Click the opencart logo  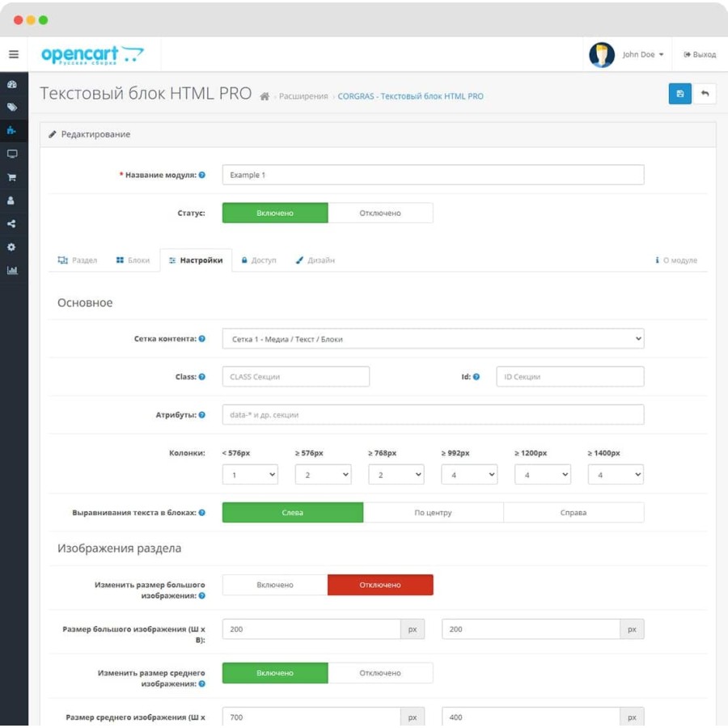point(92,55)
